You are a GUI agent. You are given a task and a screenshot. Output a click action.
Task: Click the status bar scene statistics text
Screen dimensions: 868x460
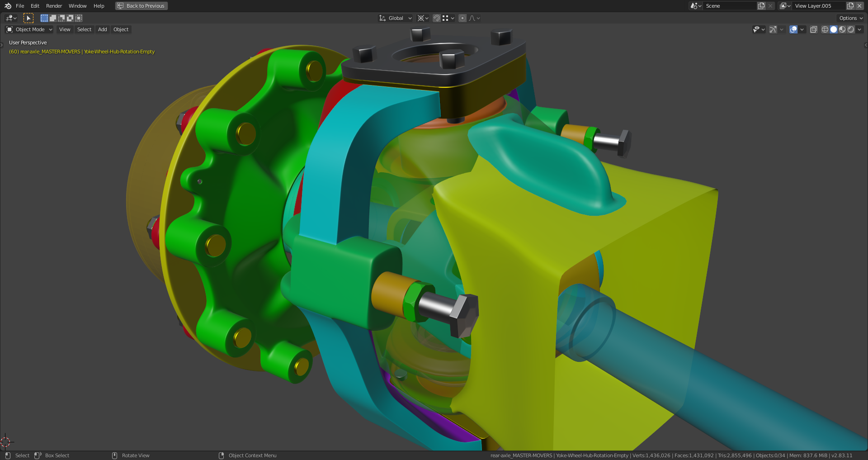pyautogui.click(x=671, y=455)
